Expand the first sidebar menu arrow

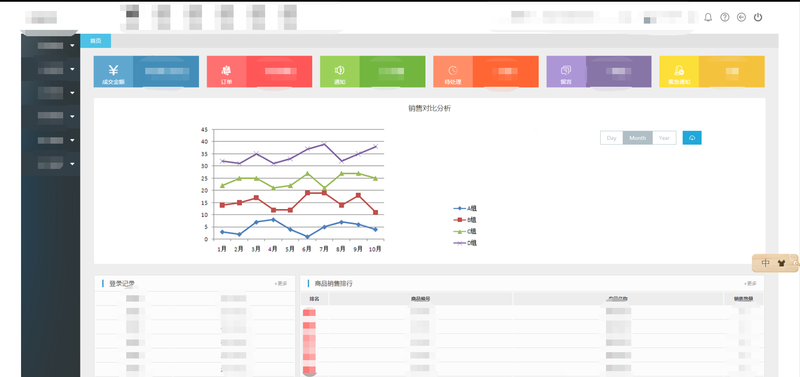coord(72,45)
